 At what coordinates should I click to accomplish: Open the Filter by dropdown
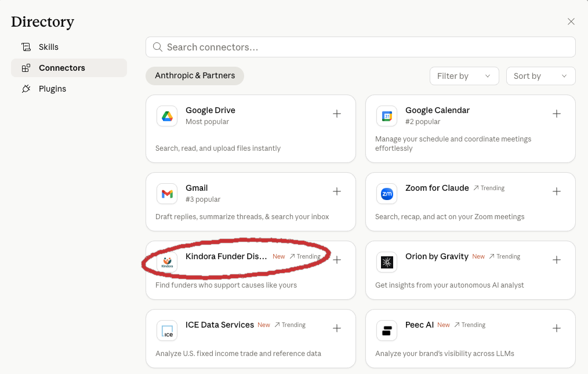pos(464,76)
